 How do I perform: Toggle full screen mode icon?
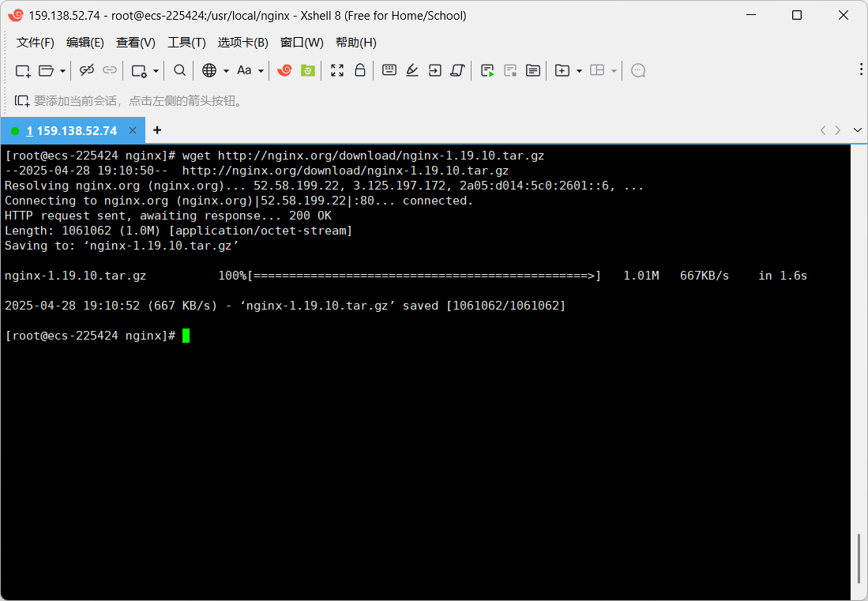coord(337,70)
